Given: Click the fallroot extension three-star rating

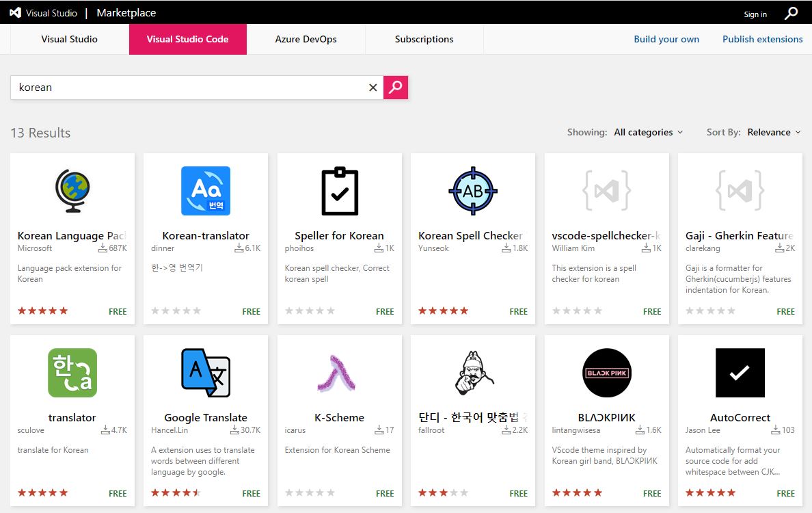Looking at the screenshot, I should [444, 492].
